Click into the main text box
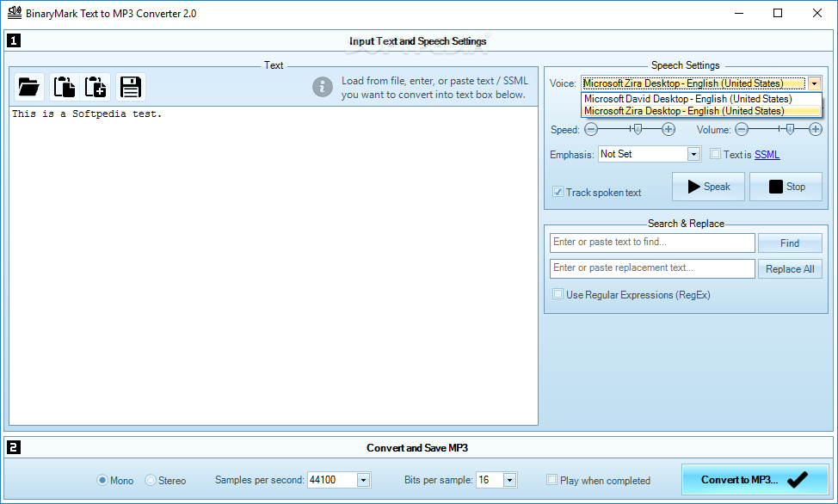The height and width of the screenshot is (504, 838). coord(273,266)
